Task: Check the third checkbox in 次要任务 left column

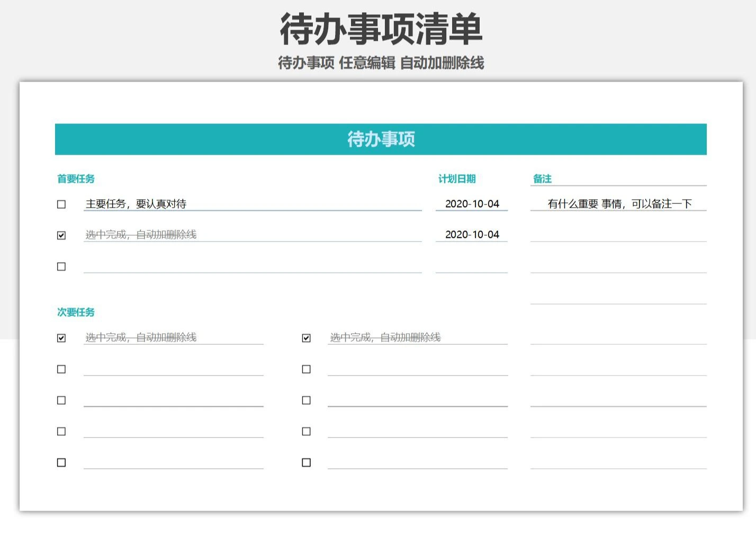Action: [61, 400]
